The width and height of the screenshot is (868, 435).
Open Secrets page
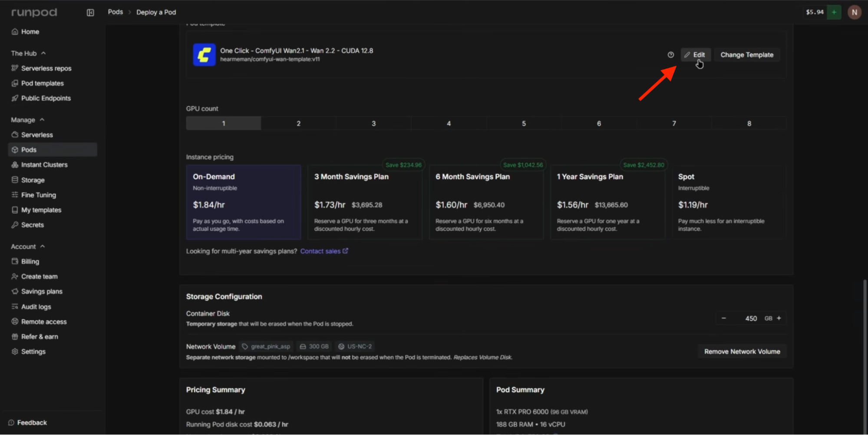tap(27, 225)
